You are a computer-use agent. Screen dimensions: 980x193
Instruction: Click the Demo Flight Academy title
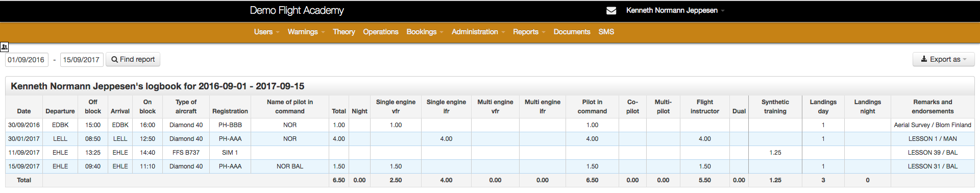tap(297, 10)
